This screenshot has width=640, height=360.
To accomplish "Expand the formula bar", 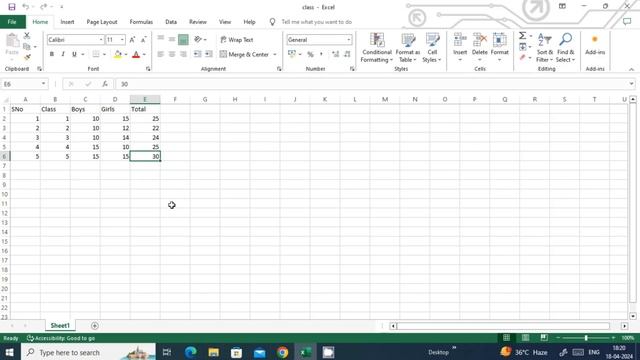I will (x=631, y=84).
